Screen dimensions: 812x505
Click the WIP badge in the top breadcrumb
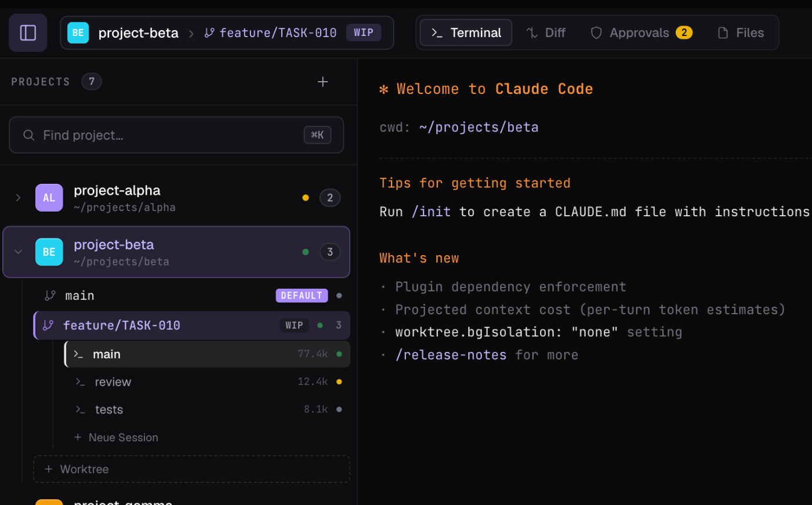pos(364,32)
